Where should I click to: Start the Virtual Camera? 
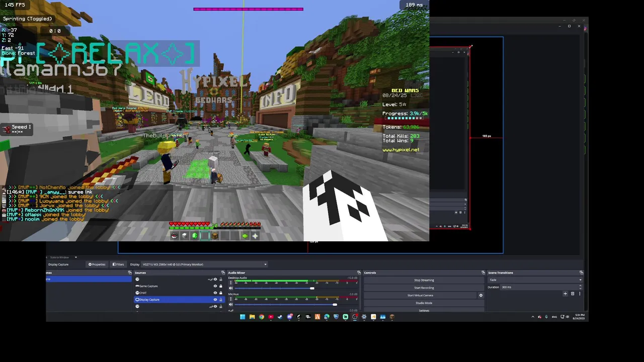(x=420, y=295)
